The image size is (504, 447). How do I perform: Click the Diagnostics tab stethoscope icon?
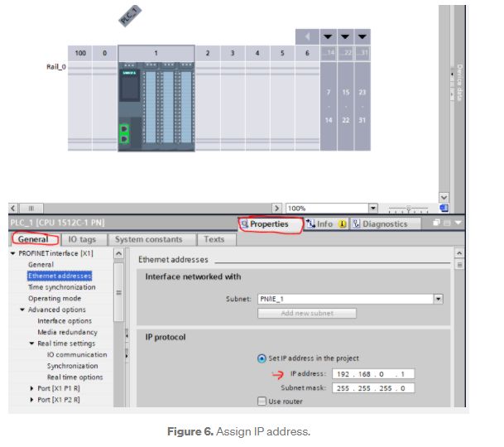click(356, 223)
